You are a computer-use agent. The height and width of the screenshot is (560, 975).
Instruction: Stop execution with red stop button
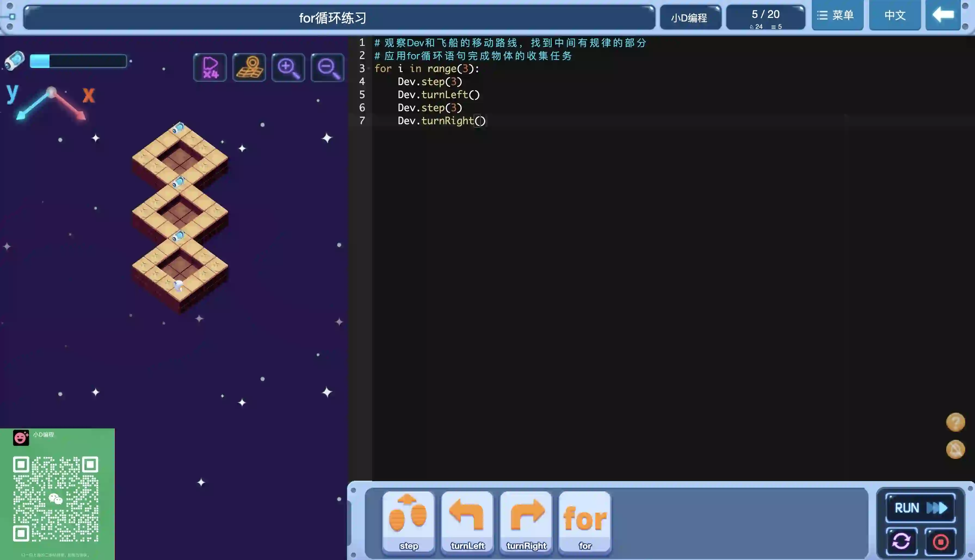tap(941, 542)
